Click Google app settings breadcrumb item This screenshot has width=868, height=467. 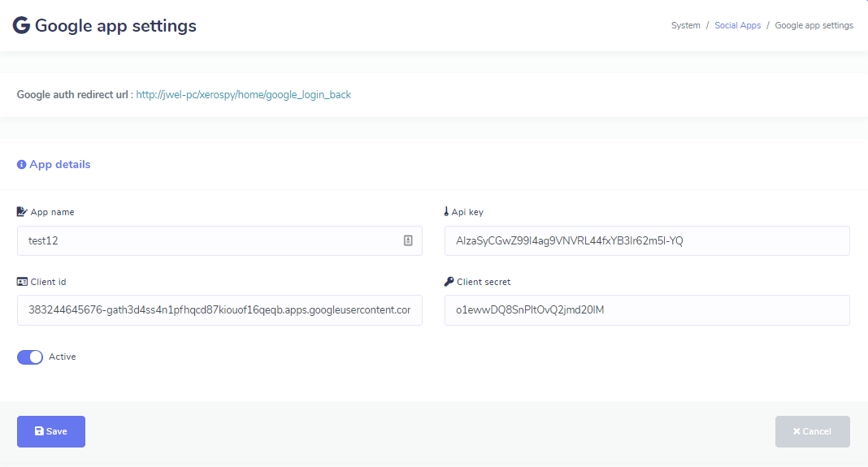point(814,25)
